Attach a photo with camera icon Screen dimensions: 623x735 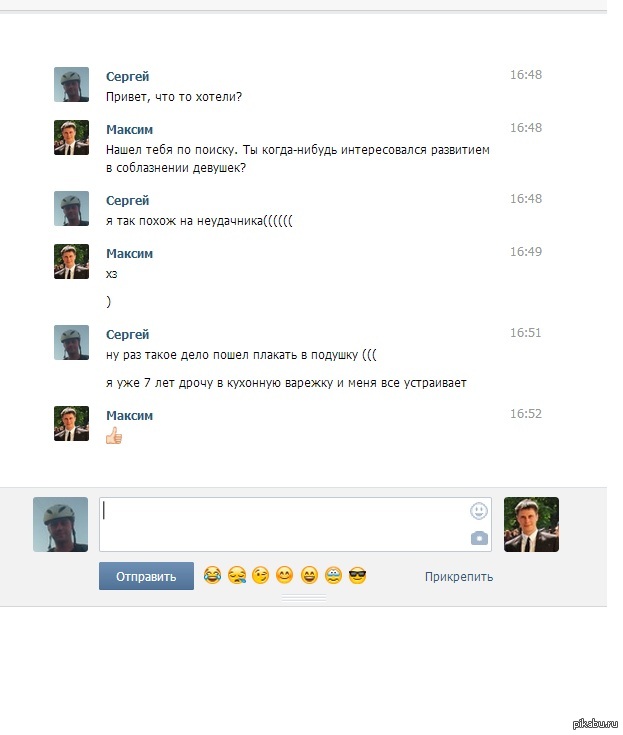coord(479,538)
